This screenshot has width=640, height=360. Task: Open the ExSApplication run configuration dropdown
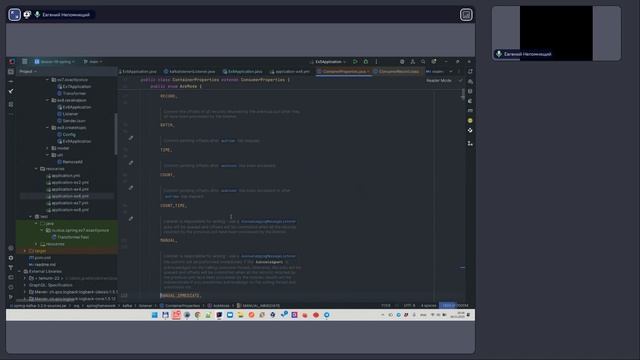328,62
